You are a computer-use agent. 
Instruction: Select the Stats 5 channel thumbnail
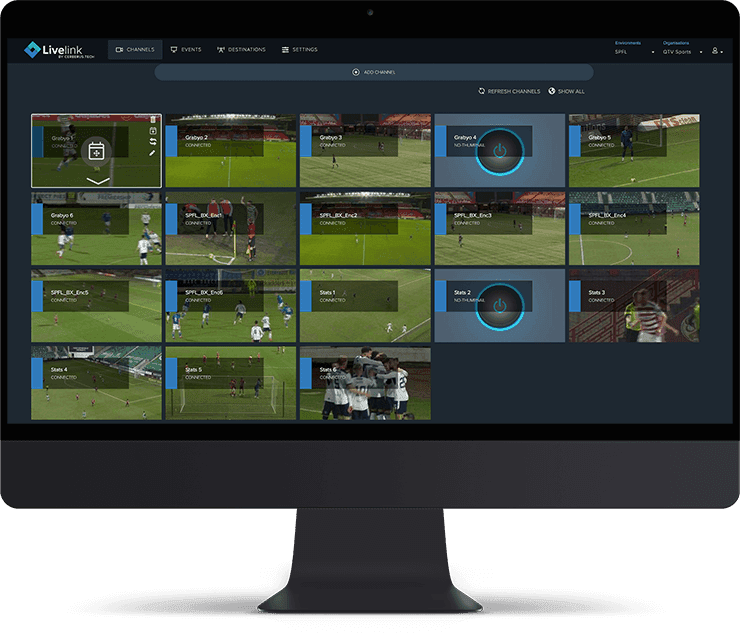point(231,383)
